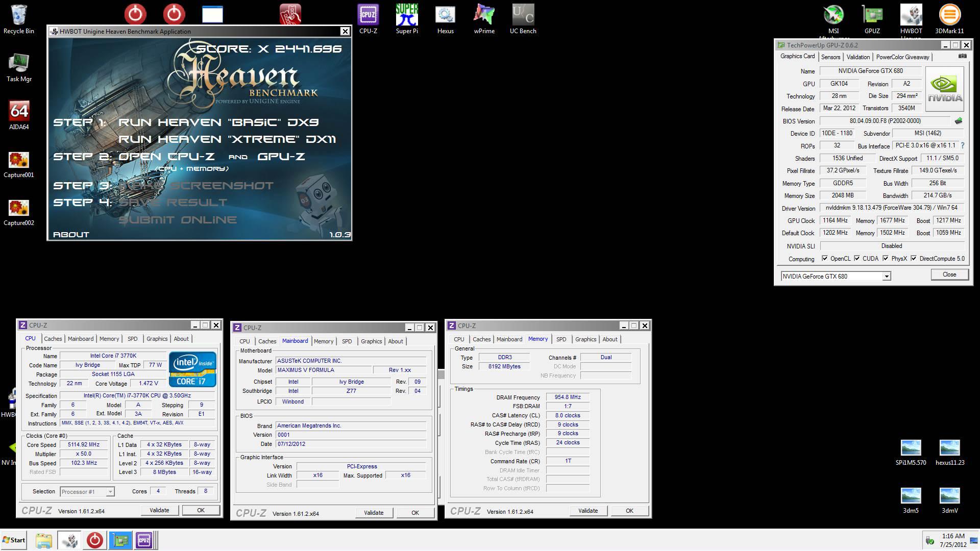980x551 pixels.
Task: Open the folder icon in the taskbar
Action: [44, 540]
